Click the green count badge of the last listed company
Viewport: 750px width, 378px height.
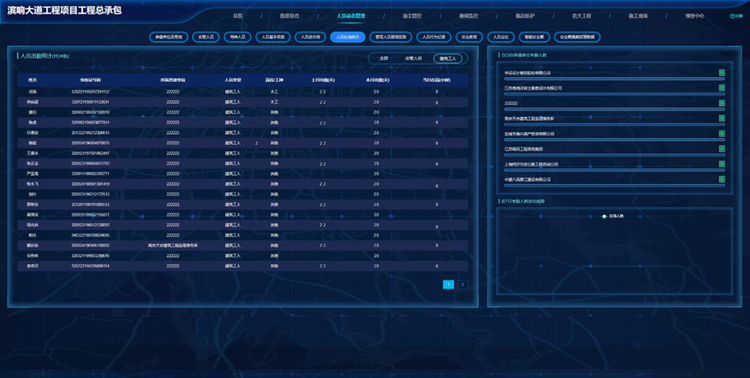722,179
